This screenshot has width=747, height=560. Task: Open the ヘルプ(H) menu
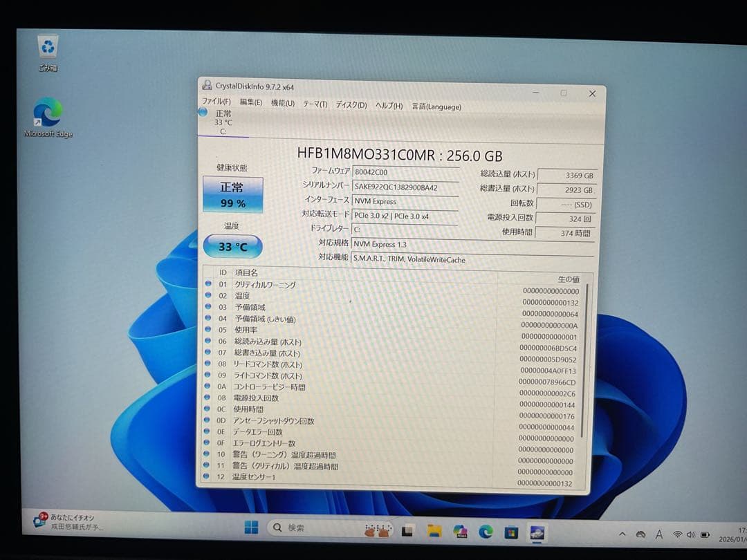[389, 106]
